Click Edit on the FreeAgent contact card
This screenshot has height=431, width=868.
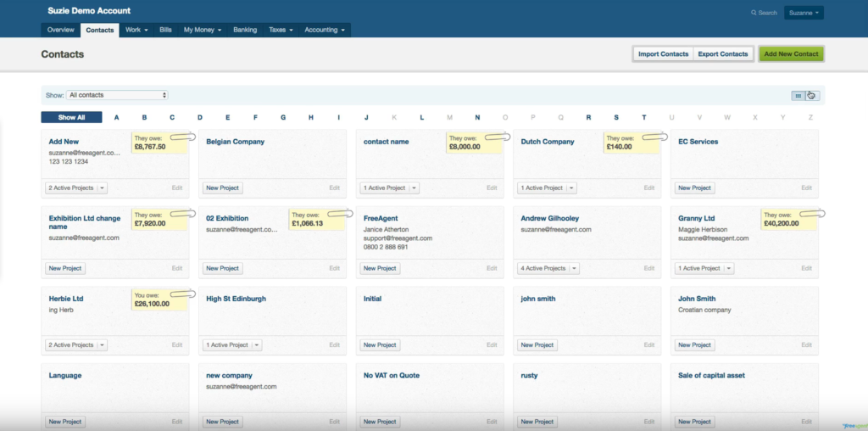492,268
